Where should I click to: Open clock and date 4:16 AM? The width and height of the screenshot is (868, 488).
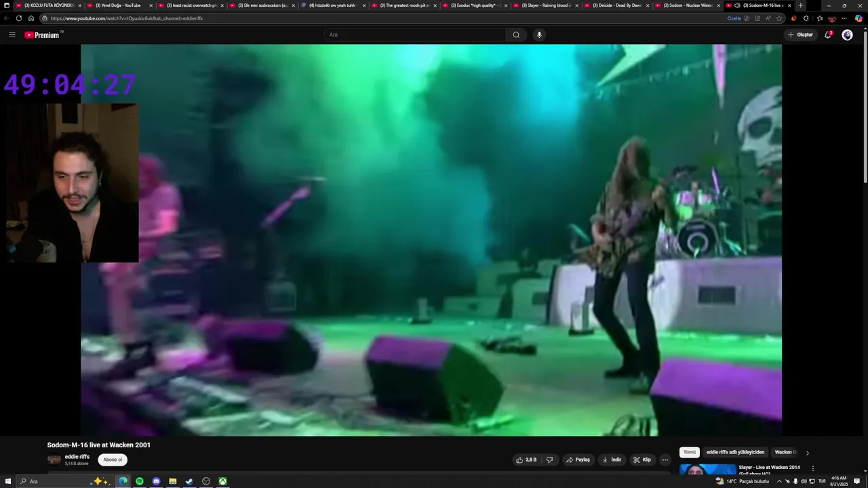coord(839,481)
